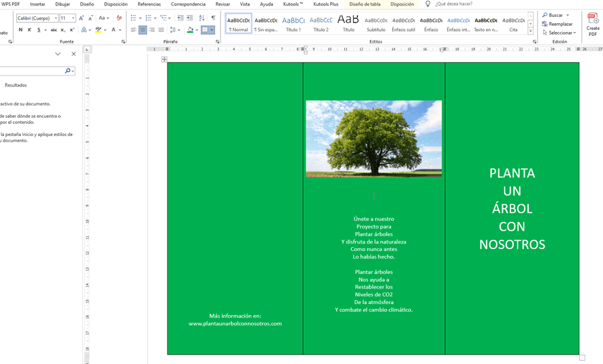Screen dimensions: 603x364
Task: Click the green shading color bucket
Action: [190, 30]
